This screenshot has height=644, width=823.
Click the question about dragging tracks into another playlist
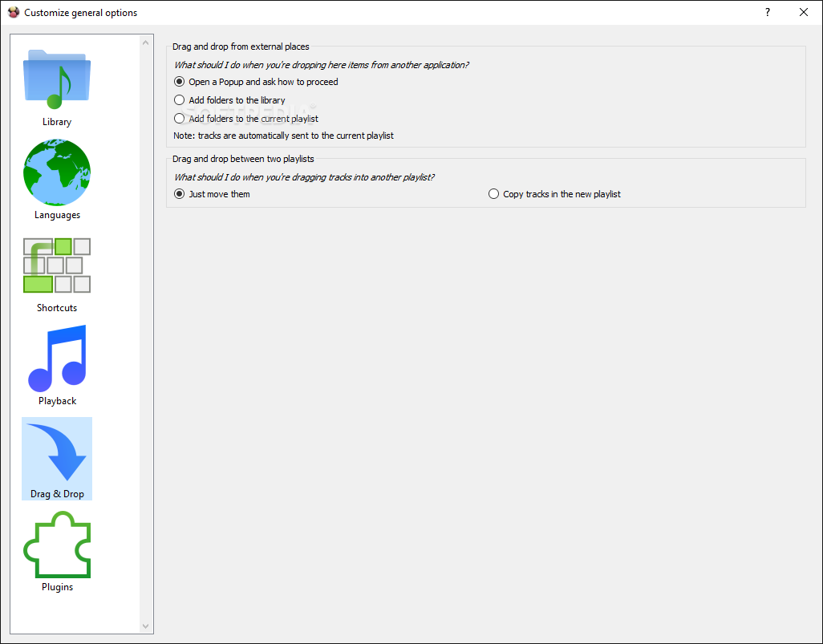tap(305, 177)
